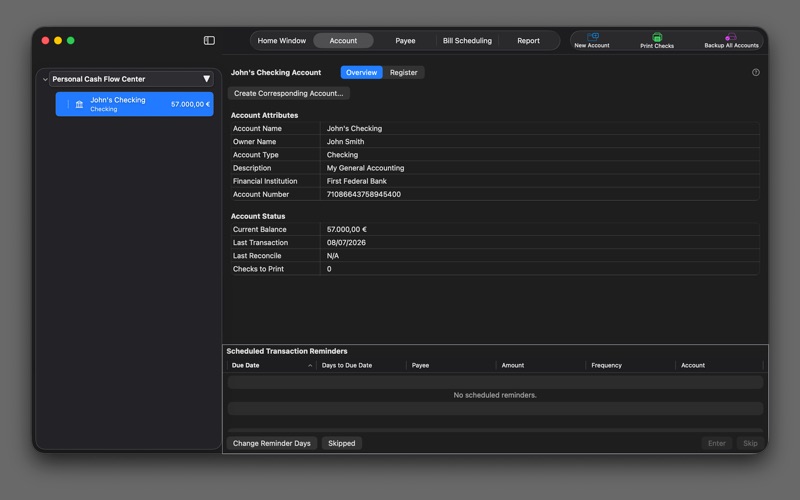Click the Account column header in reminders
The image size is (800, 500).
point(720,365)
